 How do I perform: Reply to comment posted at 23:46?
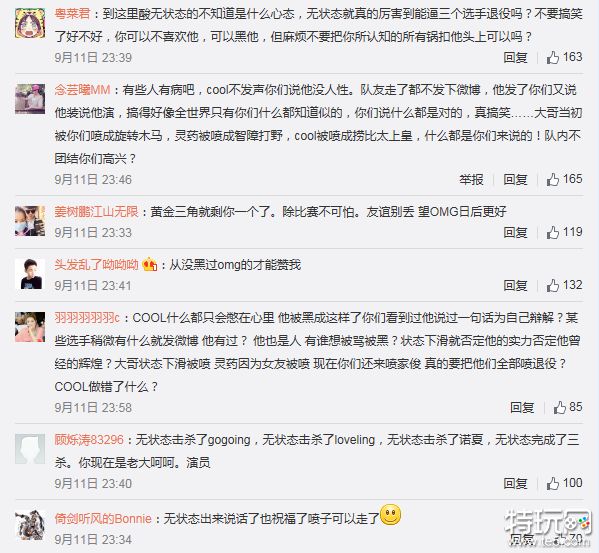point(515,179)
